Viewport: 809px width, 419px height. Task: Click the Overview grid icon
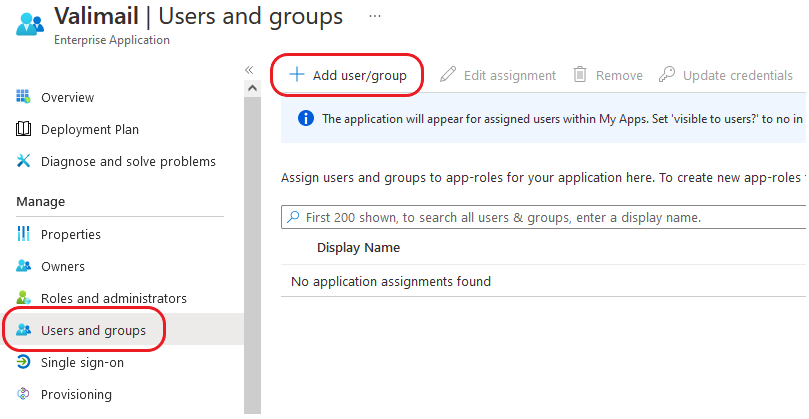click(x=23, y=96)
